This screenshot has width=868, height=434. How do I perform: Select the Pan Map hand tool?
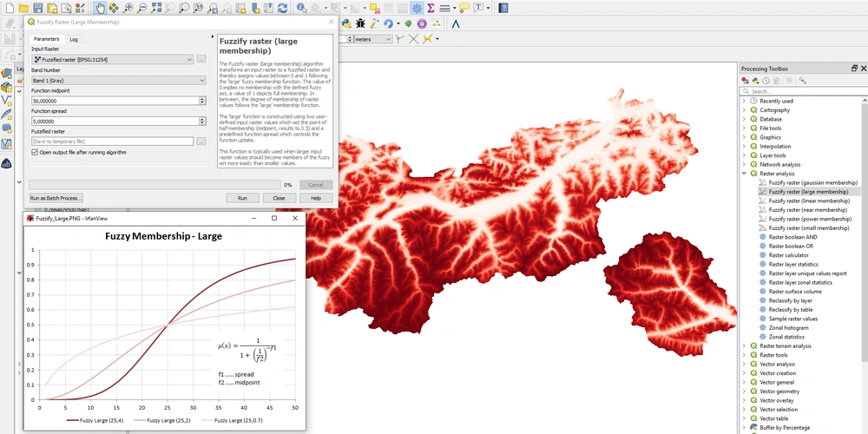tap(100, 9)
